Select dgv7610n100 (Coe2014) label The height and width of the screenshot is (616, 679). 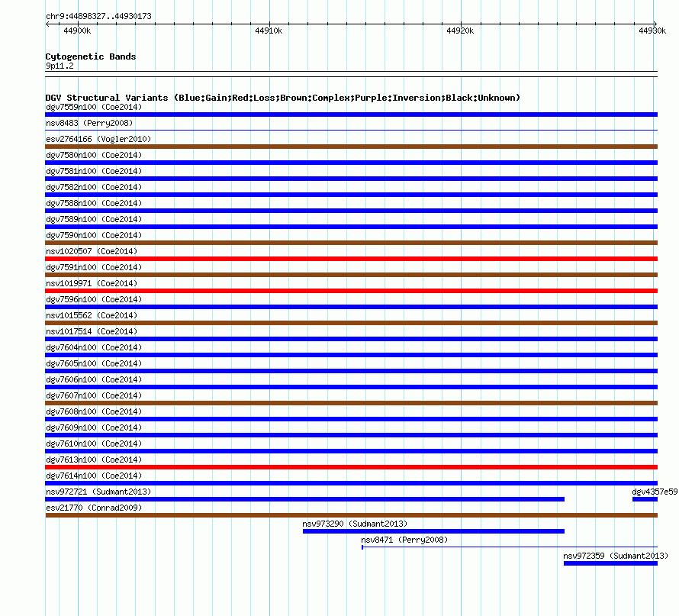click(x=94, y=443)
